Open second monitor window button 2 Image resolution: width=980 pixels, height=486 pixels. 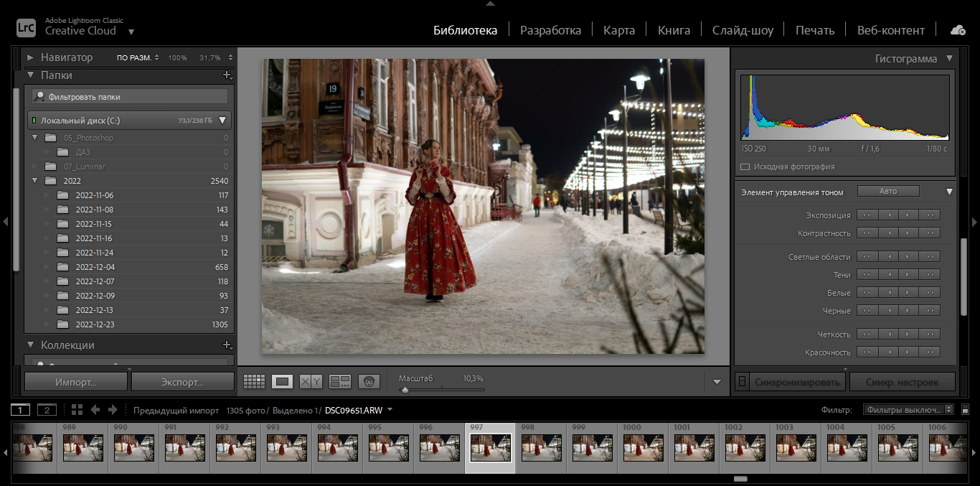47,410
